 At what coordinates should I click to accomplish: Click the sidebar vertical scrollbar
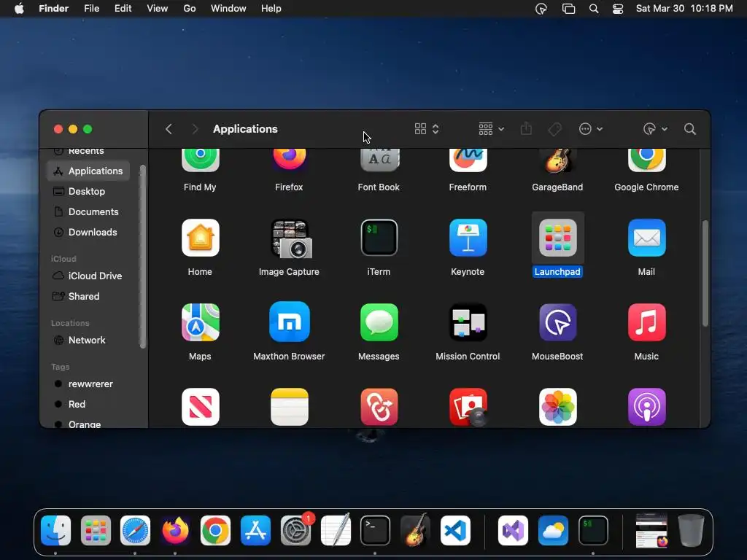tap(142, 257)
